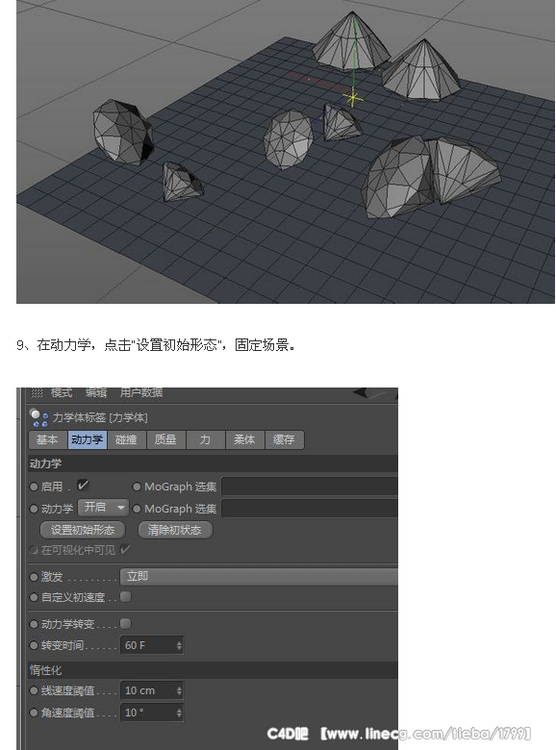Switch to the 动力学 tab
This screenshot has width=556, height=750.
87,440
